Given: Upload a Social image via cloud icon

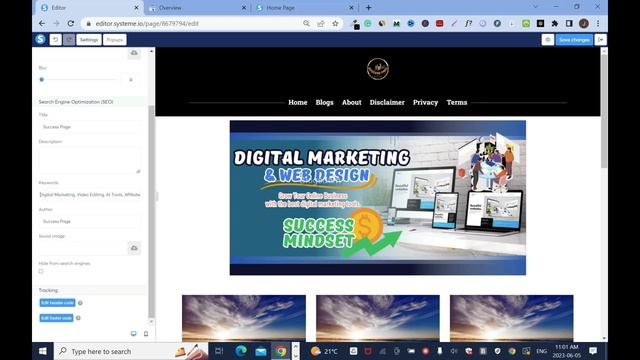Looking at the screenshot, I should click(x=134, y=248).
